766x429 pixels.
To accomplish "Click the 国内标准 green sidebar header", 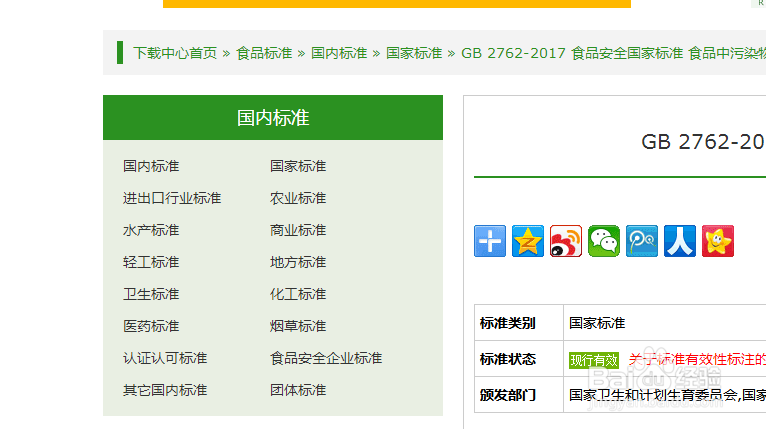I will click(x=273, y=118).
